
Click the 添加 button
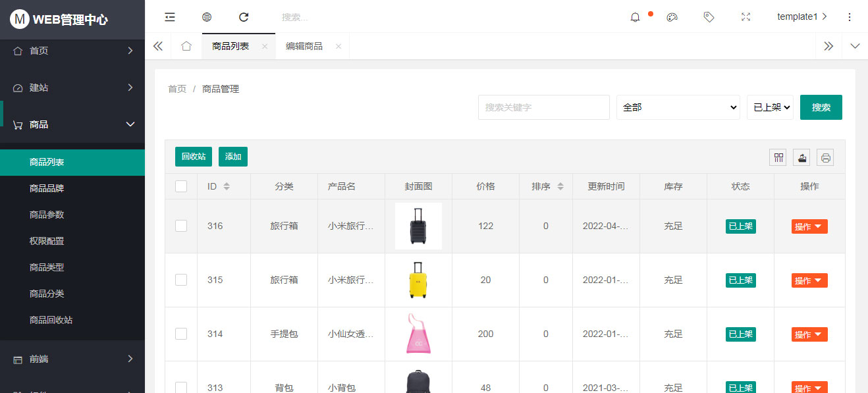coord(233,157)
